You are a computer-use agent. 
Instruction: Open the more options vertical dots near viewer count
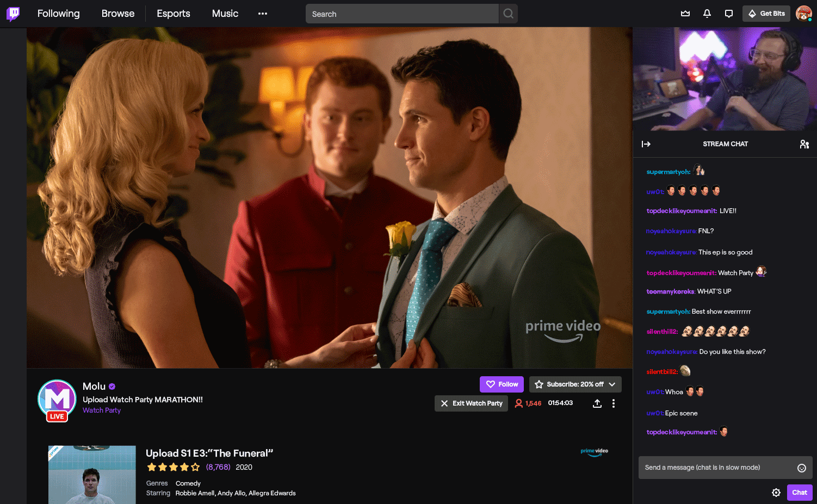pyautogui.click(x=614, y=403)
